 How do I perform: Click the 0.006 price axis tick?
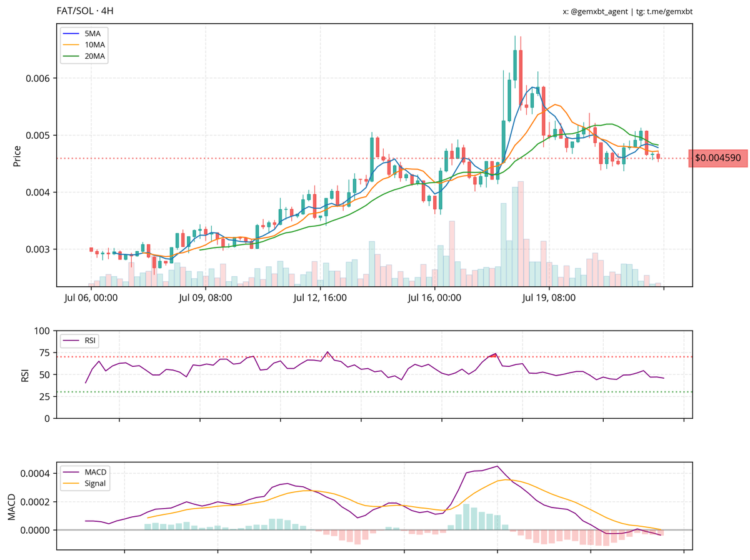[x=39, y=78]
